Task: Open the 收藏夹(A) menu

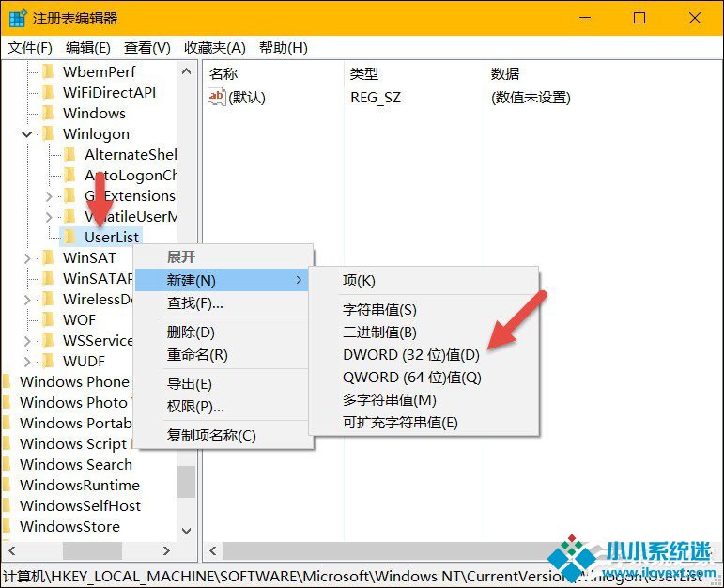Action: click(215, 48)
